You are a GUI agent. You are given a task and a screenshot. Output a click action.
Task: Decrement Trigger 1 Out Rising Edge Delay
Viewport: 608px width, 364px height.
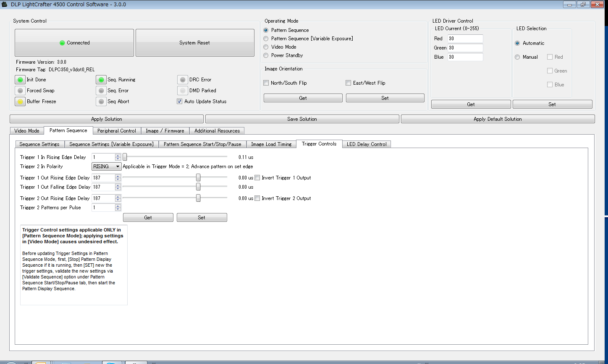tap(118, 179)
